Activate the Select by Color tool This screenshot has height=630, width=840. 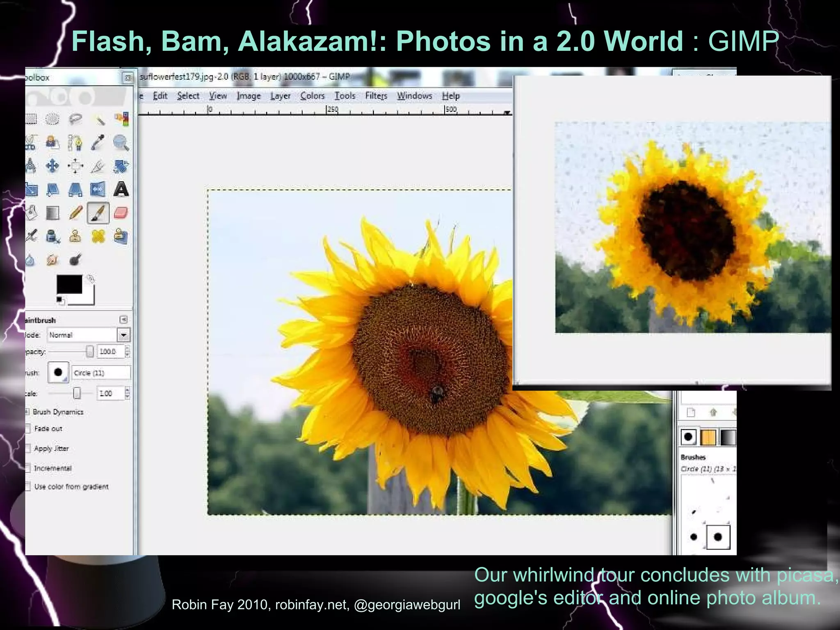coord(121,119)
